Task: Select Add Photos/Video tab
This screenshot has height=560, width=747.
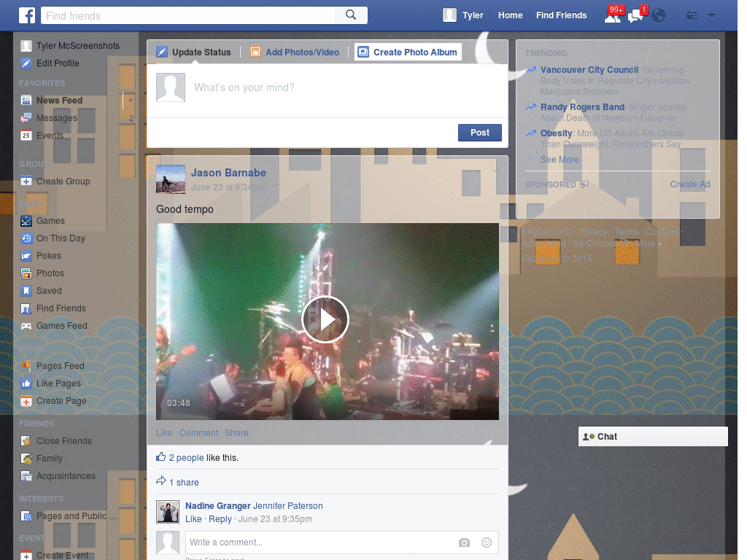Action: click(x=295, y=52)
